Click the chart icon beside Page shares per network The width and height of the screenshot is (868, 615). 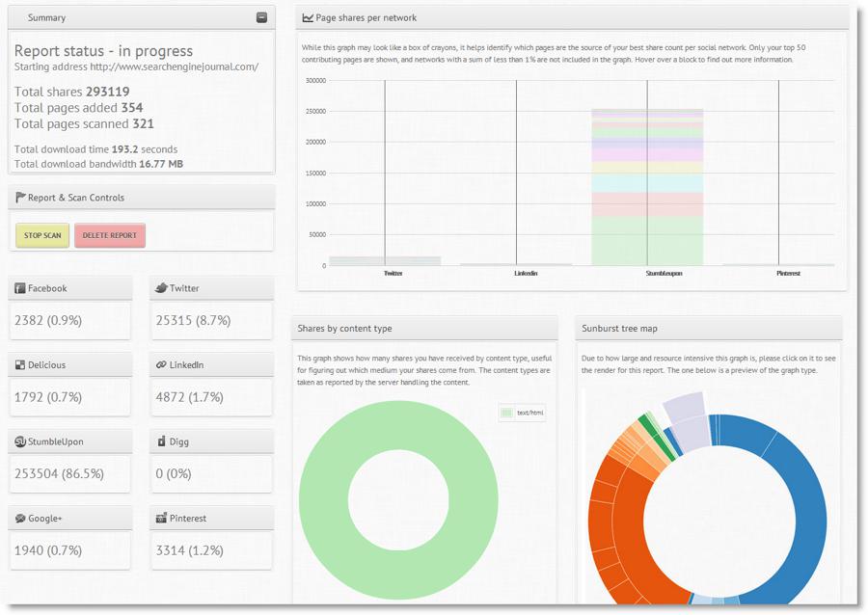pyautogui.click(x=308, y=17)
